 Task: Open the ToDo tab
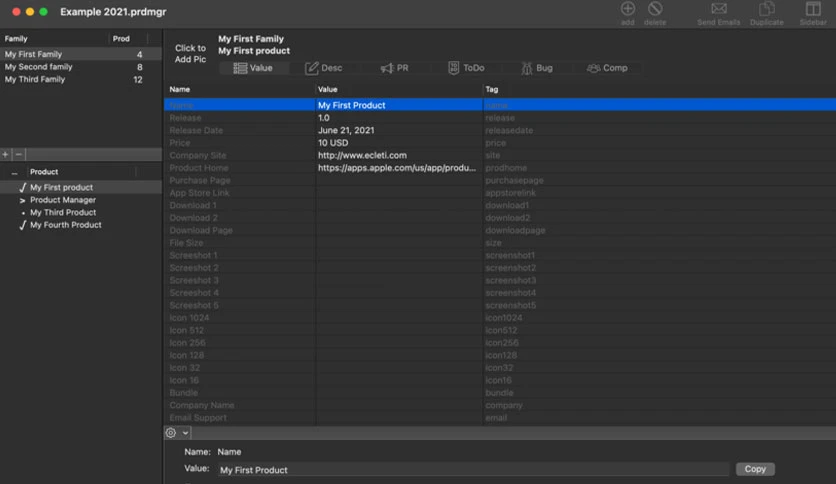[x=466, y=68]
